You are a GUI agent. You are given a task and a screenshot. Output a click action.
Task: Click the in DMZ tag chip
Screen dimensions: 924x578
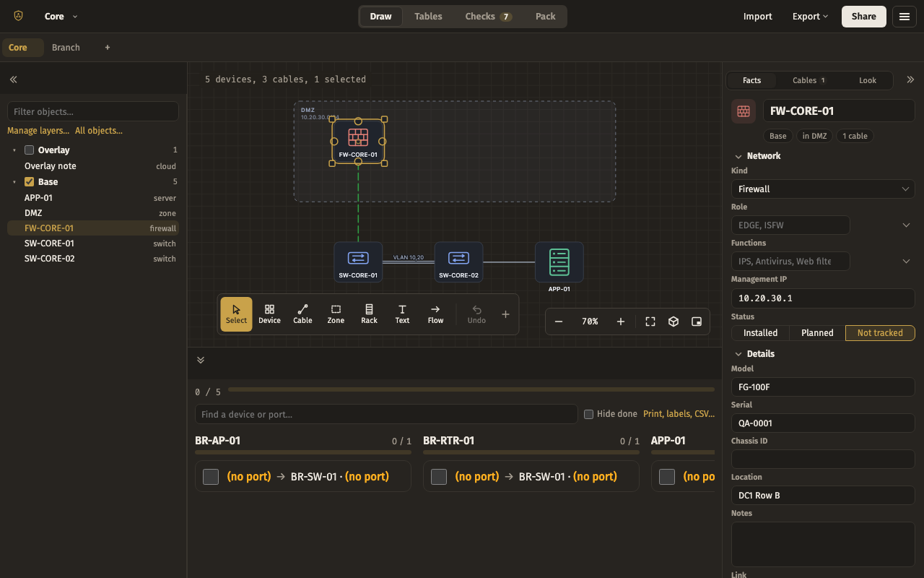[x=815, y=136]
